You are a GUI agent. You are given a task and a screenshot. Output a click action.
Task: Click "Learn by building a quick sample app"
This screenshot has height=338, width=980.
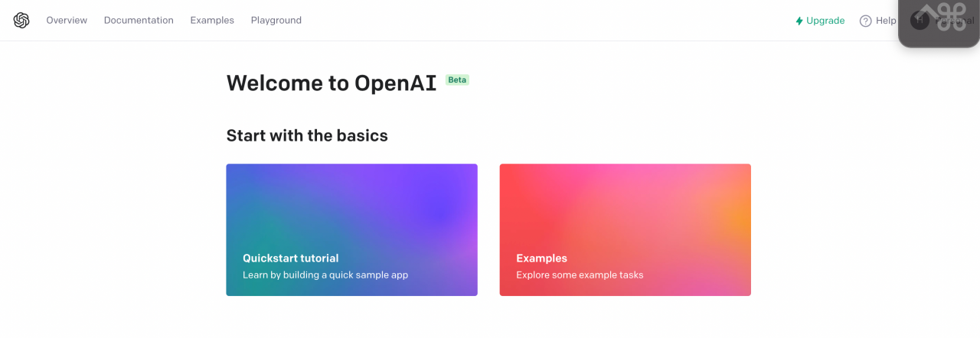coord(325,275)
